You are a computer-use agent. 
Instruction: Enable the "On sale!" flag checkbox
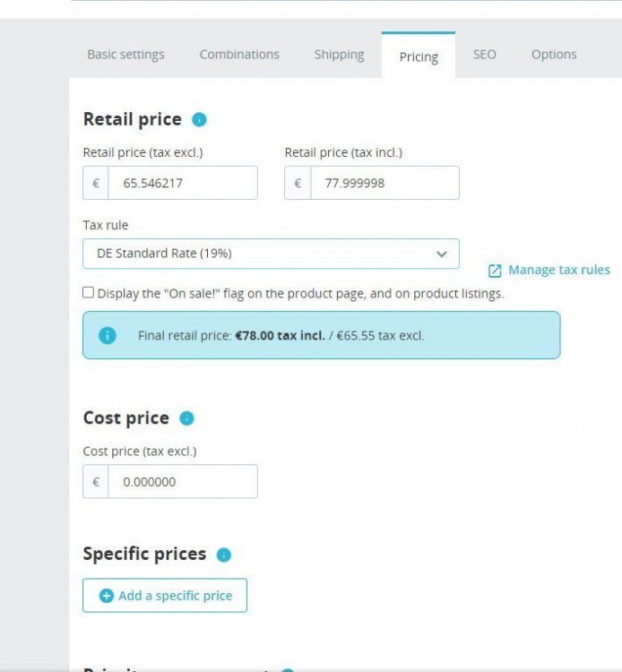coord(88,292)
